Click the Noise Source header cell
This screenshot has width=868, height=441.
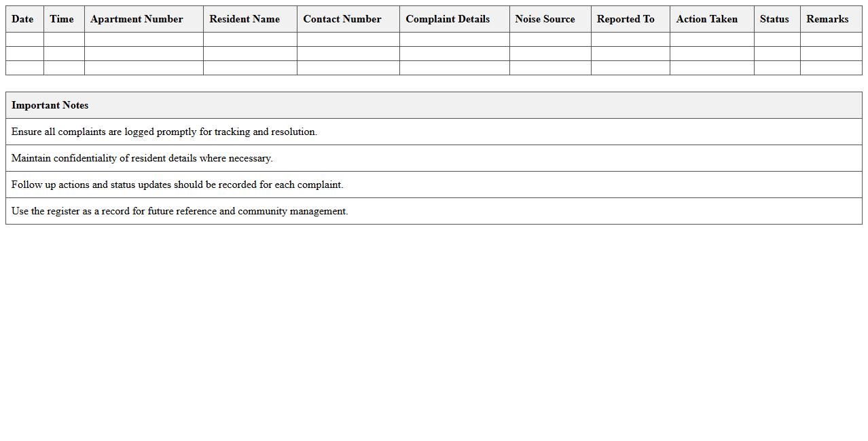pos(545,19)
